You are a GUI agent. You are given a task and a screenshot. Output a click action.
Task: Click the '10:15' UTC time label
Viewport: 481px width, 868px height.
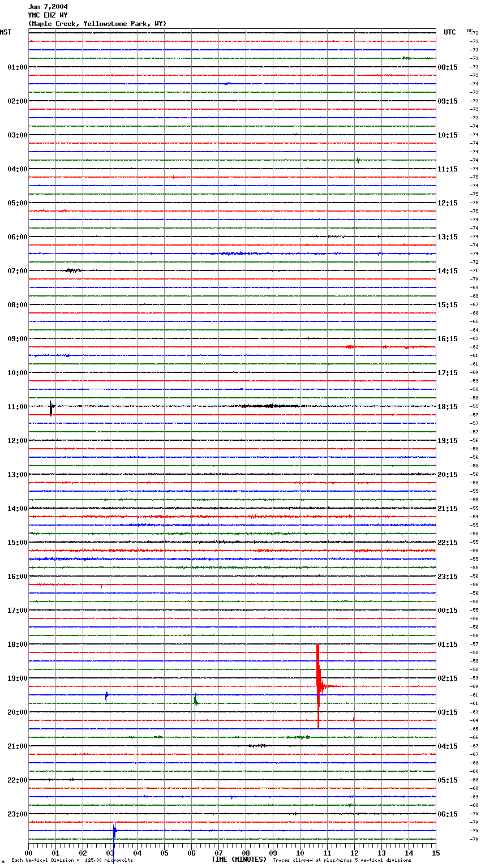(x=448, y=135)
